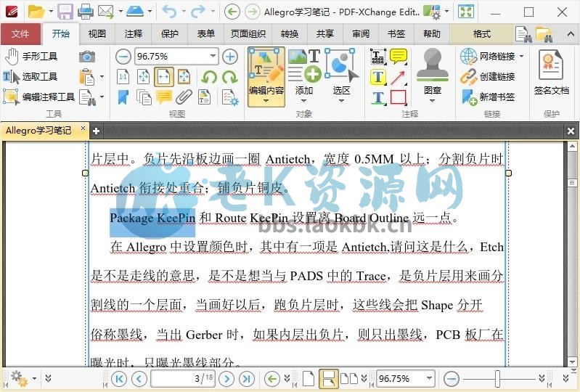Viewport: 580px width, 392px height.
Task: Click 创建链接 create link
Action: pos(488,76)
